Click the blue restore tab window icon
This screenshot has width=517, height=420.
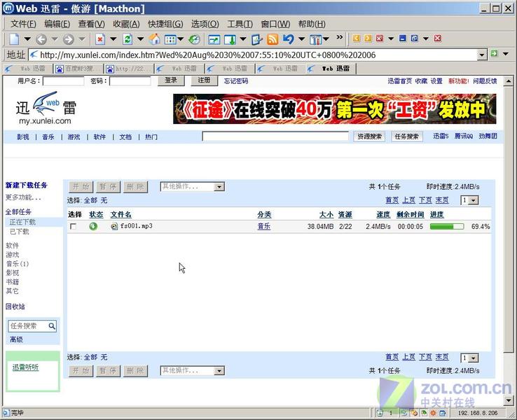click(414, 38)
